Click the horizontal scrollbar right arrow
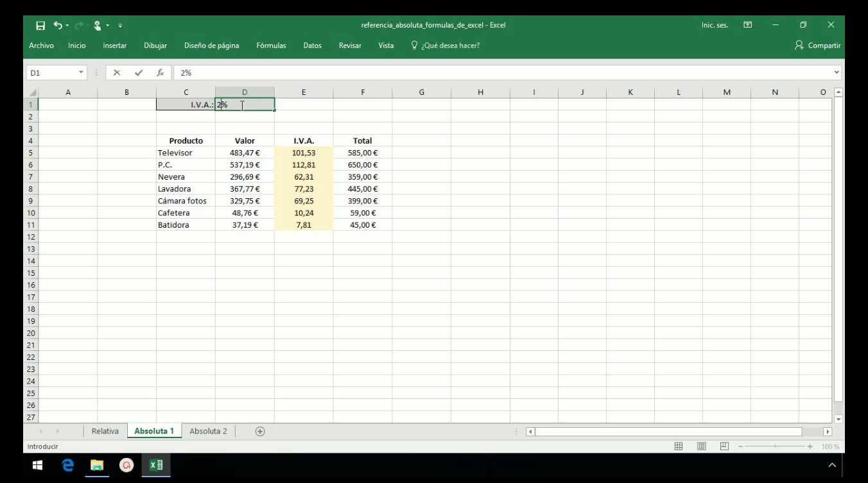 pos(828,432)
